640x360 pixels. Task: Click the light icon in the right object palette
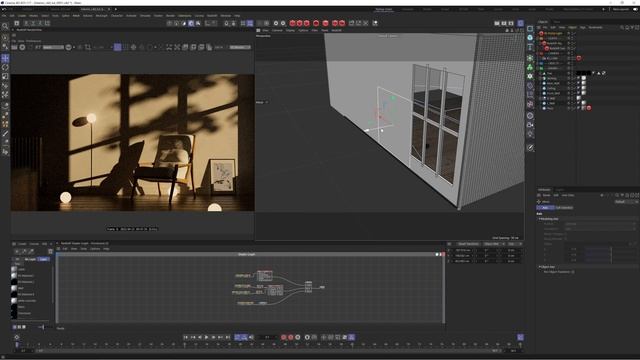click(x=530, y=135)
